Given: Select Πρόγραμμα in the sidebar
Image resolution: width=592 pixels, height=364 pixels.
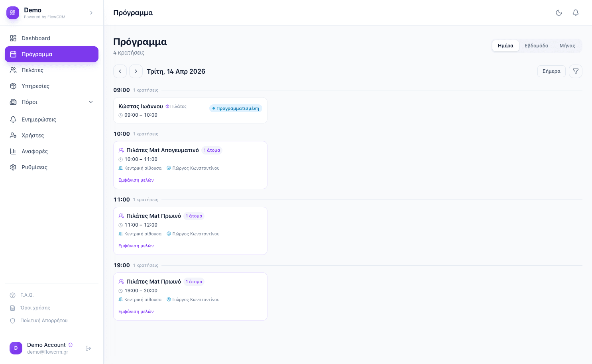Looking at the screenshot, I should (51, 54).
